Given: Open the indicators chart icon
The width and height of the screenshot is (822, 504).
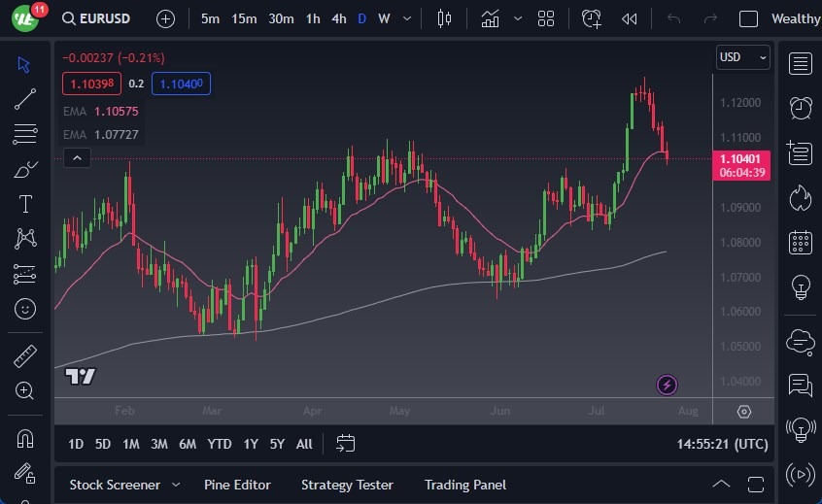Looking at the screenshot, I should pos(491,18).
